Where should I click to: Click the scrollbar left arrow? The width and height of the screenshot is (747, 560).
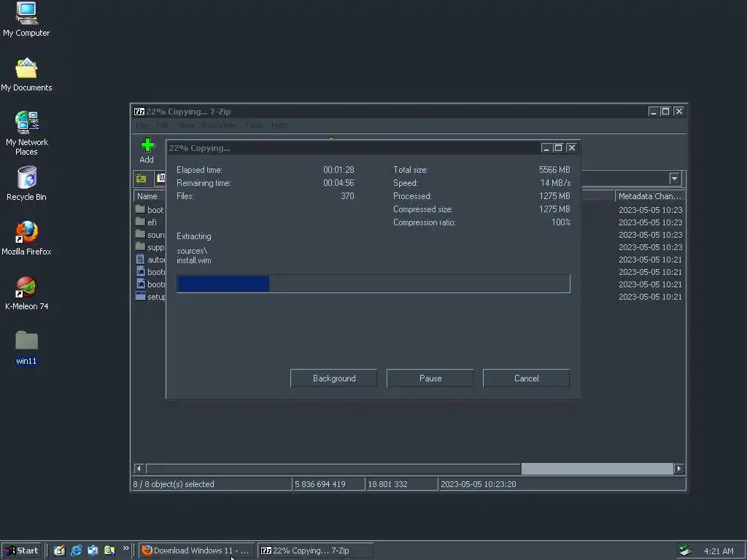coord(139,469)
